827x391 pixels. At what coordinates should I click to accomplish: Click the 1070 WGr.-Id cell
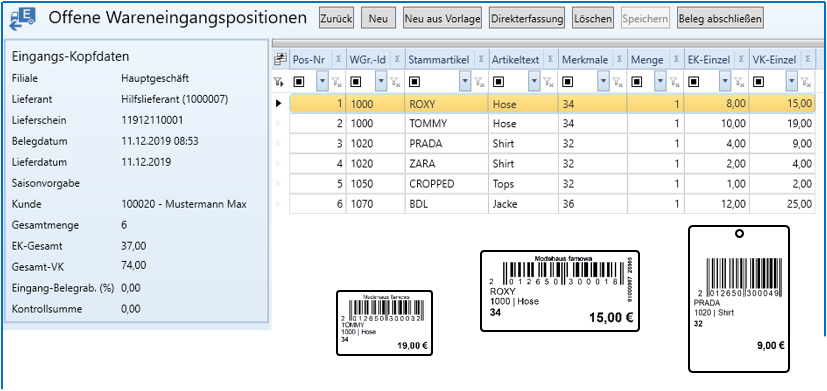coord(375,204)
